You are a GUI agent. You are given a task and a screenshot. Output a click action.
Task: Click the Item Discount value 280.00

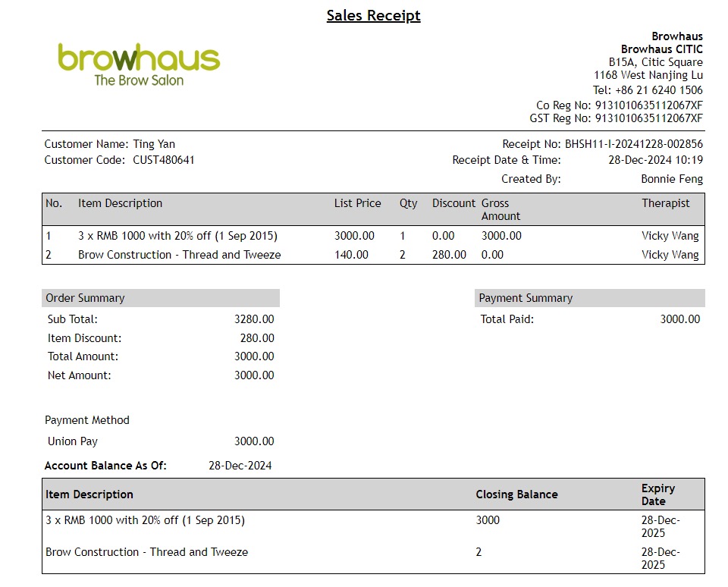(257, 338)
